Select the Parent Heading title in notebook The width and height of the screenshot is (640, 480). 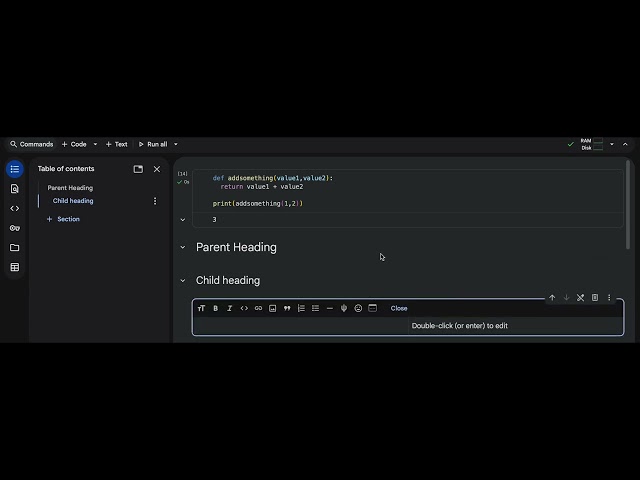point(236,247)
